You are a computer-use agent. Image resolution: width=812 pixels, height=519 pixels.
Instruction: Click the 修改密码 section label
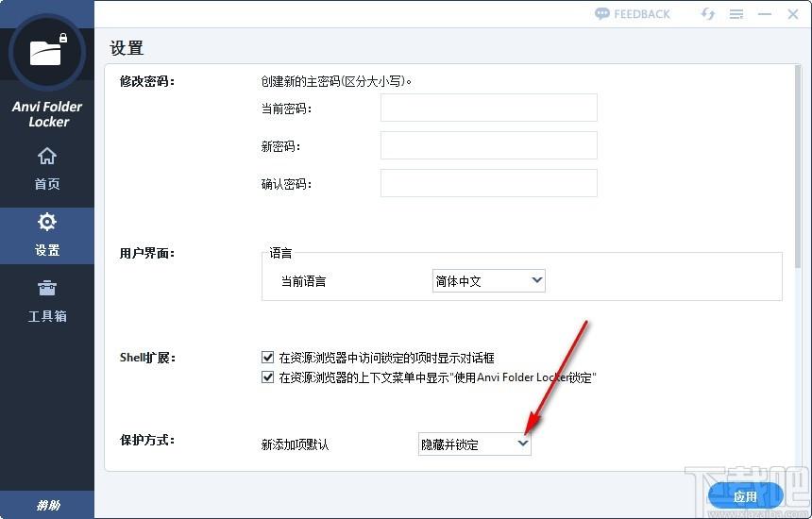pos(147,81)
